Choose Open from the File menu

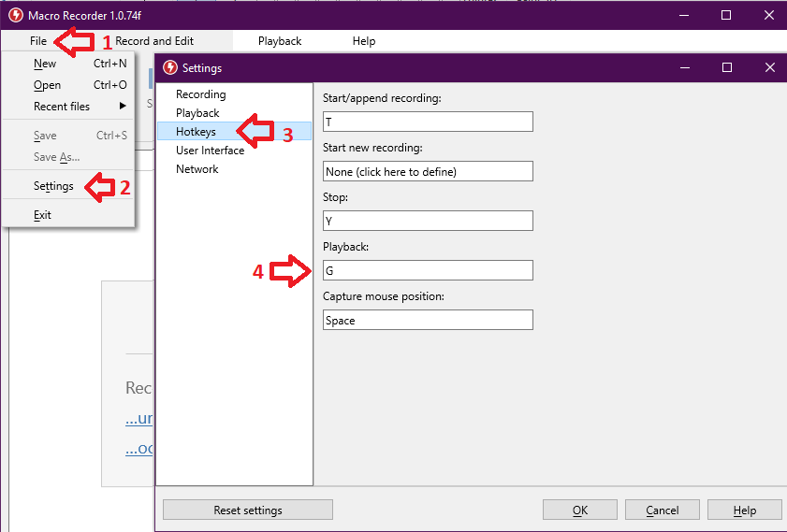point(47,85)
